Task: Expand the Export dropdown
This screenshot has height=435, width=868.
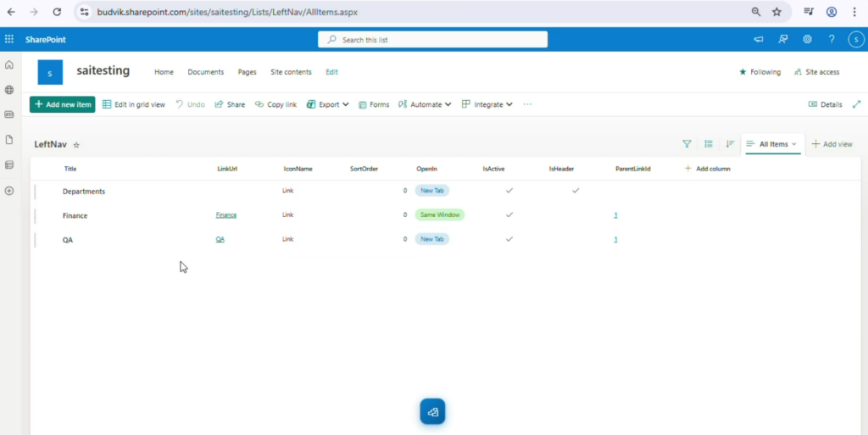Action: [328, 104]
